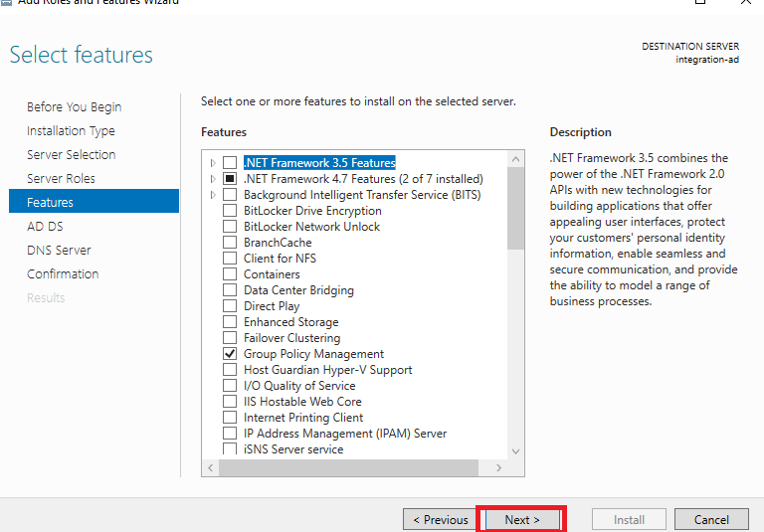The width and height of the screenshot is (764, 532).
Task: Check IIS Hostable Web Core
Action: point(230,402)
